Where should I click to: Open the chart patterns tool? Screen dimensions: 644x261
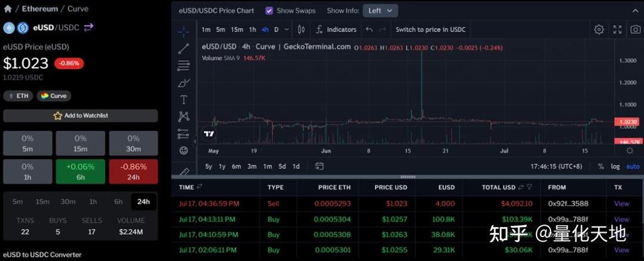[x=183, y=117]
